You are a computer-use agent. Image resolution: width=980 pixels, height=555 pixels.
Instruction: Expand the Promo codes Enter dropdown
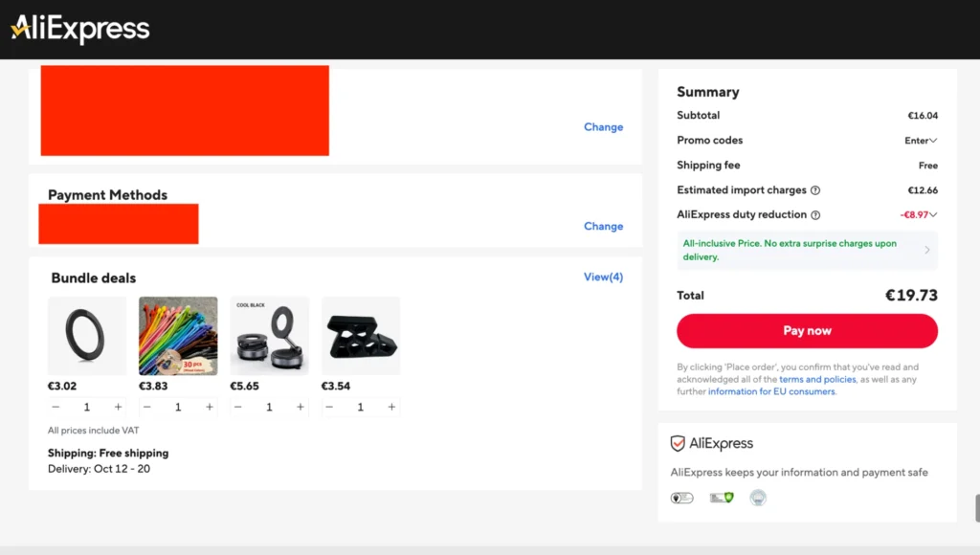pos(921,141)
